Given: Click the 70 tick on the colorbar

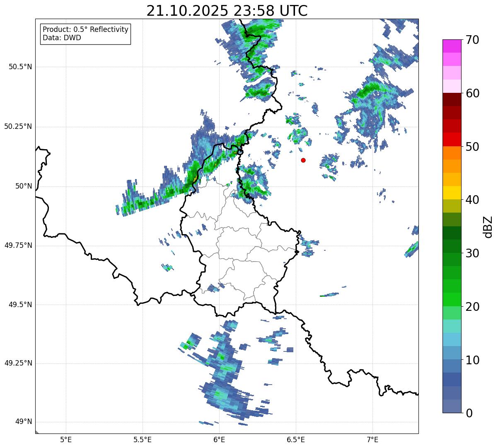Looking at the screenshot, I should 472,40.
